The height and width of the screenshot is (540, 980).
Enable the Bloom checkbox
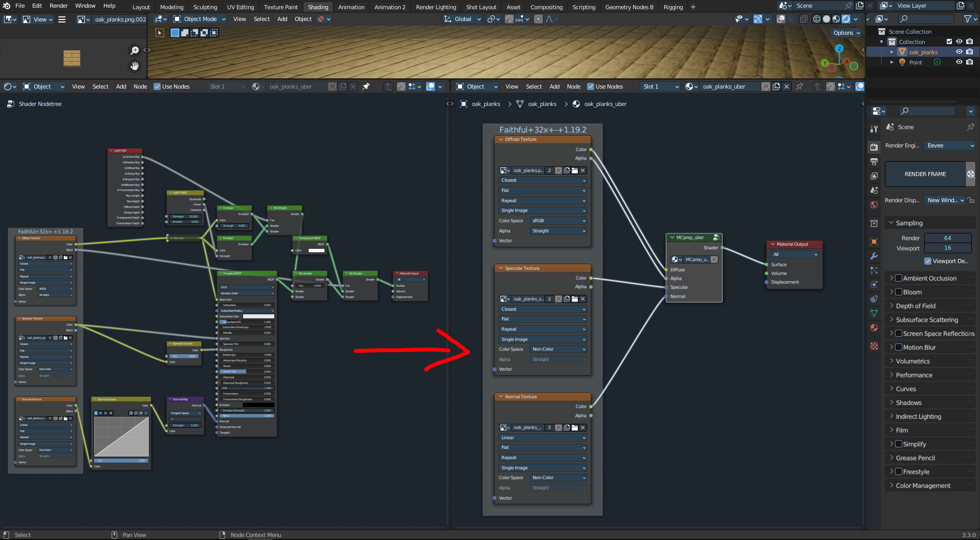pyautogui.click(x=899, y=292)
